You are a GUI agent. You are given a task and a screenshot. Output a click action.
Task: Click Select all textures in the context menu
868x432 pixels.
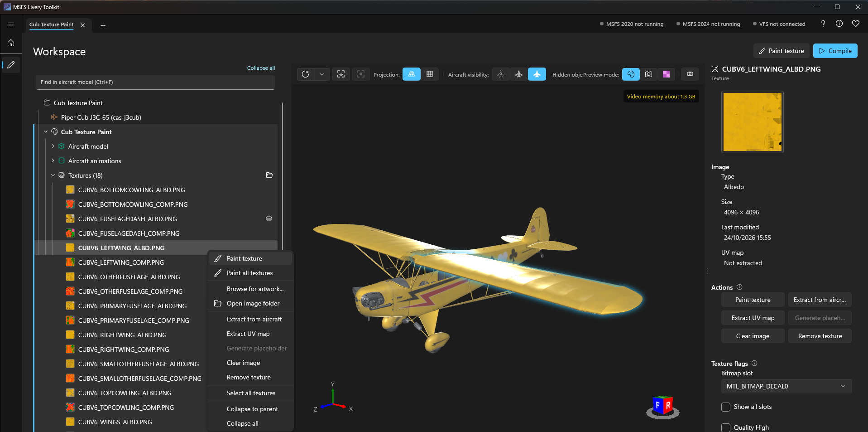pos(250,393)
